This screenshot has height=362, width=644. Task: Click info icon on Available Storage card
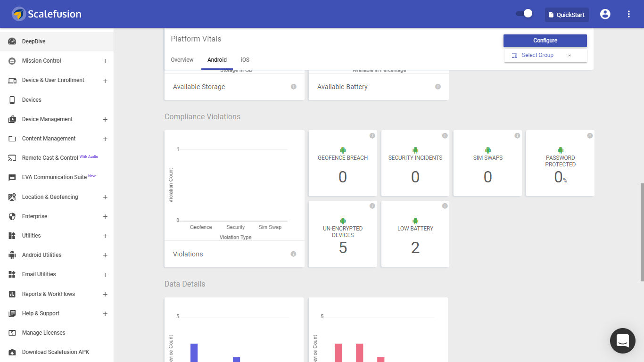coord(293,87)
